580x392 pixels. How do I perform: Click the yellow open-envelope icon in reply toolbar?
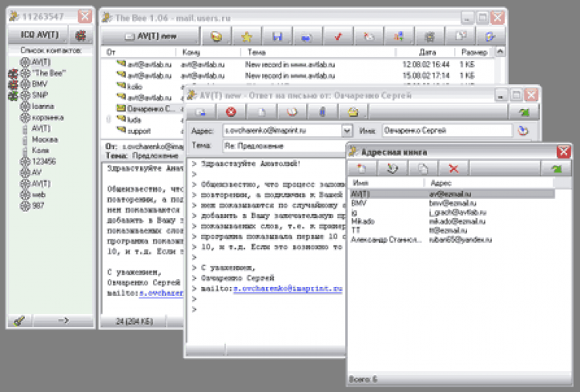tap(353, 112)
